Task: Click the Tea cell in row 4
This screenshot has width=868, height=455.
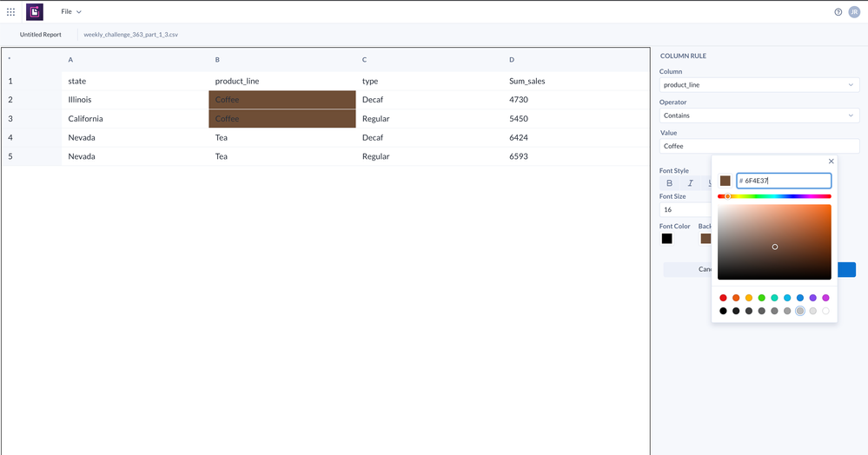Action: [282, 137]
